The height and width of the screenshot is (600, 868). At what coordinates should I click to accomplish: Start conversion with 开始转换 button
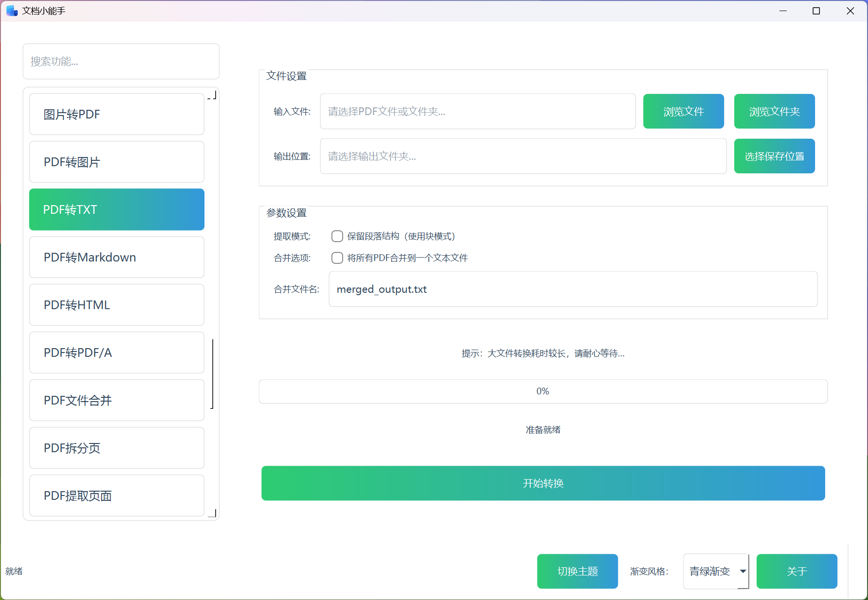point(543,483)
